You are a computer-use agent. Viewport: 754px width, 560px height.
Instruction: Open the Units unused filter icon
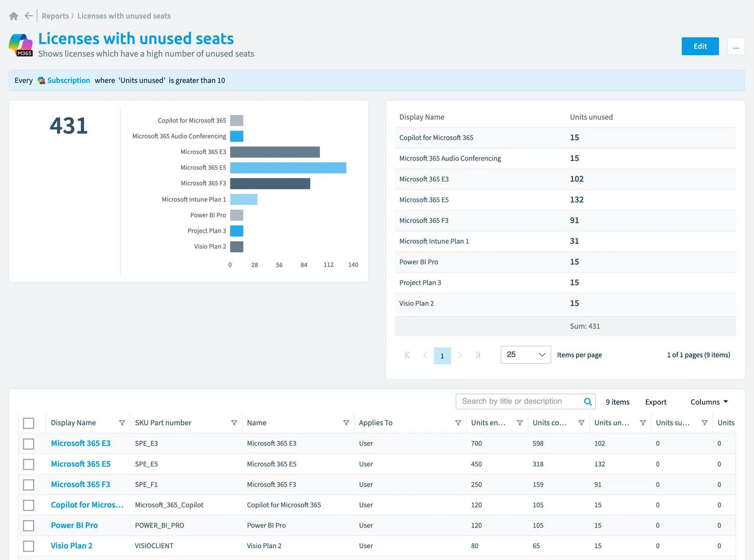pos(643,423)
